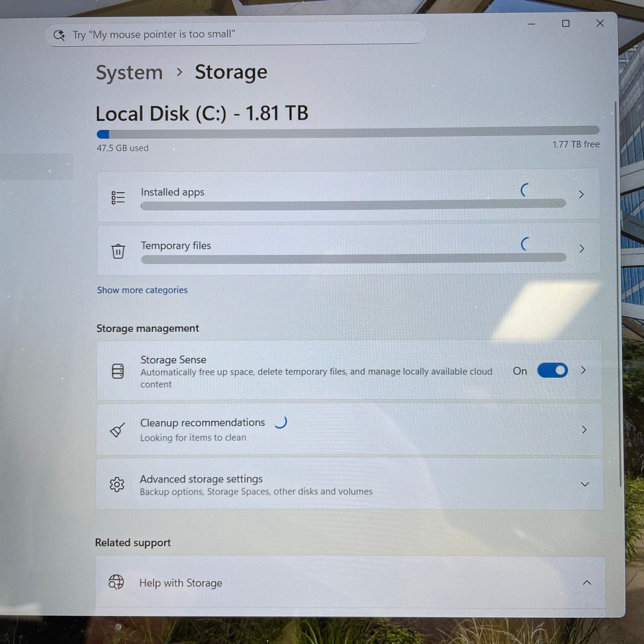
Task: Click the loading spinner next to Installed apps
Action: coord(525,191)
